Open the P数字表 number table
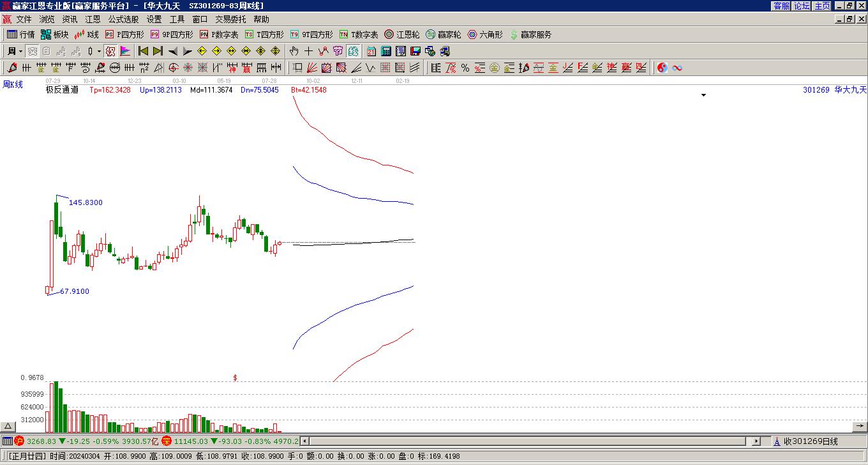The height and width of the screenshot is (465, 868). (x=219, y=34)
